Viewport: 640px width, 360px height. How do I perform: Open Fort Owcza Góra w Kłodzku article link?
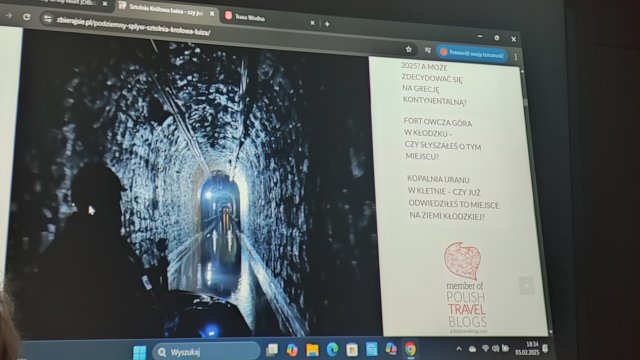pyautogui.click(x=442, y=140)
